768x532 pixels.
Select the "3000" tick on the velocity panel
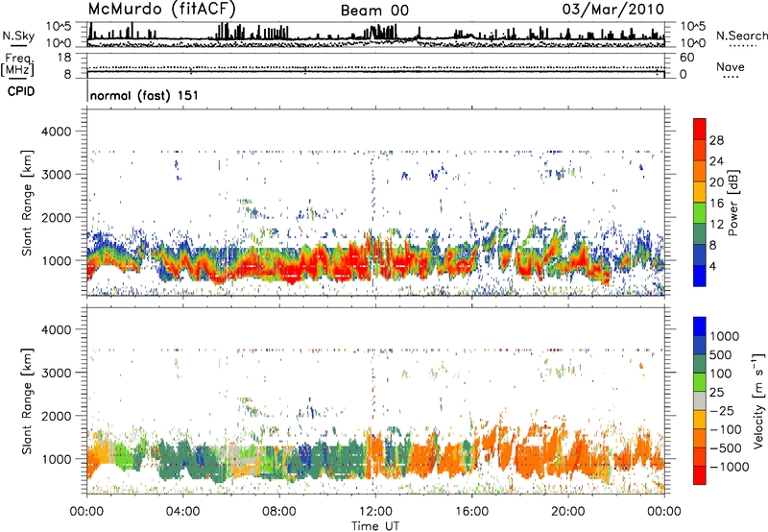(59, 373)
